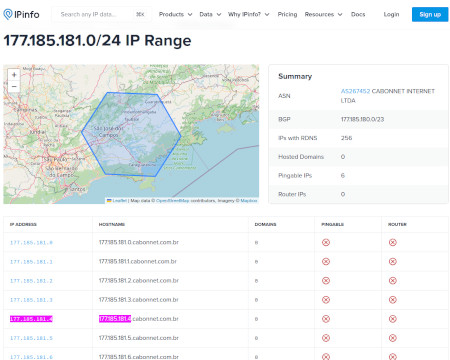The image size is (450, 360).
Task: Expand the Resources menu
Action: click(323, 14)
